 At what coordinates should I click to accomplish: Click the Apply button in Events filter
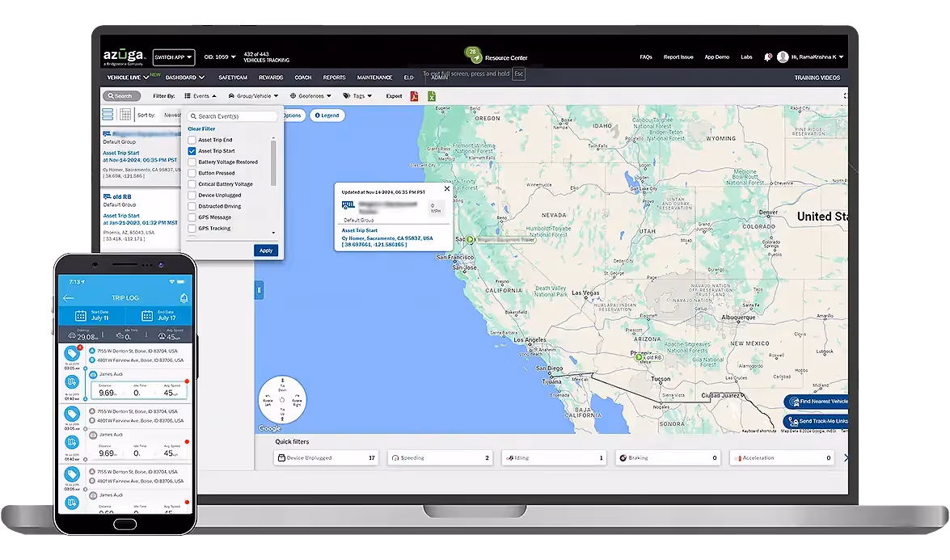266,251
